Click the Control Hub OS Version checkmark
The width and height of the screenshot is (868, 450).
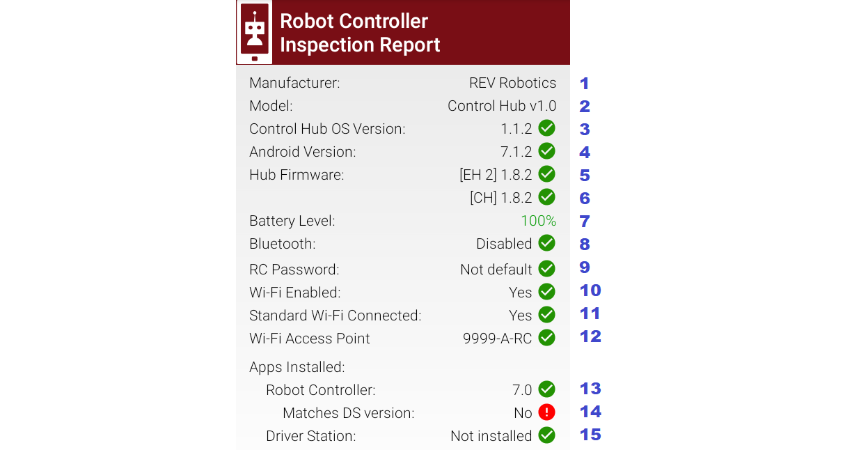(546, 128)
